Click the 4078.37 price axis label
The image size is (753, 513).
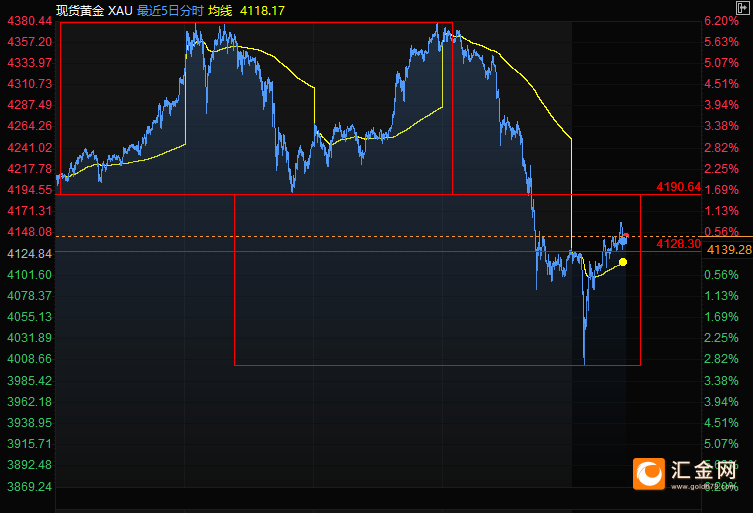point(29,295)
